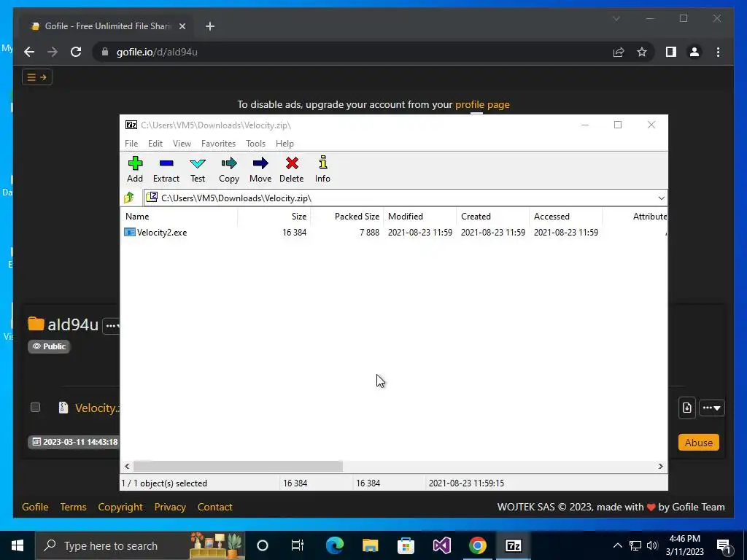Click the taskbar clock showing 4:46 PM
The image size is (747, 560).
(684, 545)
